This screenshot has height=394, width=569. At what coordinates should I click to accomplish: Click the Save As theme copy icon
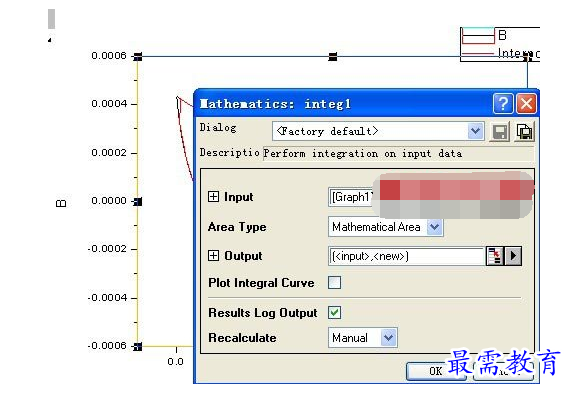click(x=524, y=131)
